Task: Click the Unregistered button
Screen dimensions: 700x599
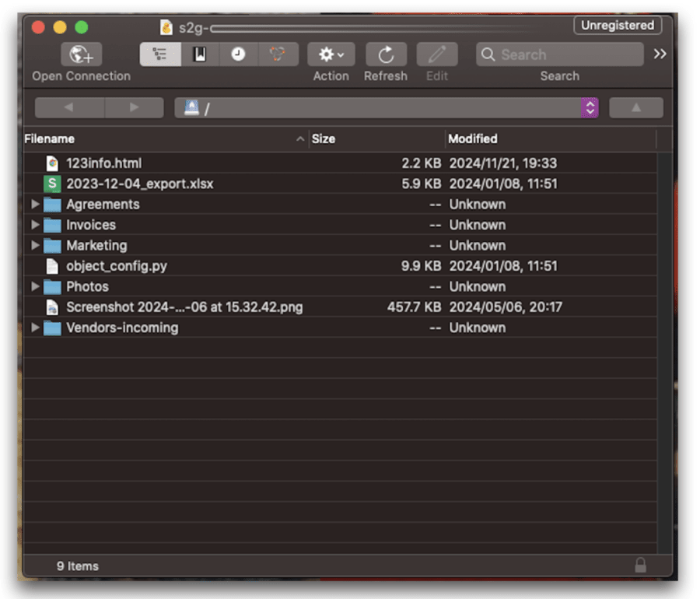Action: (x=617, y=25)
